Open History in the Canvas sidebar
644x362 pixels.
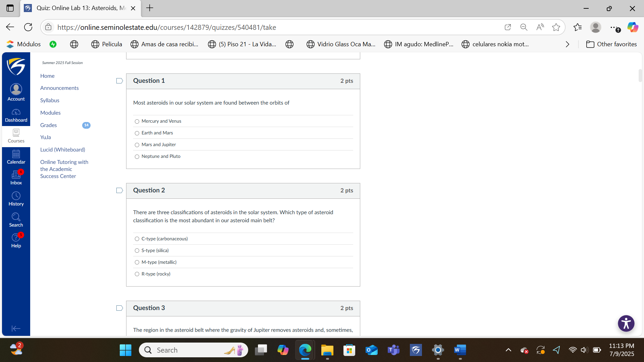(16, 199)
